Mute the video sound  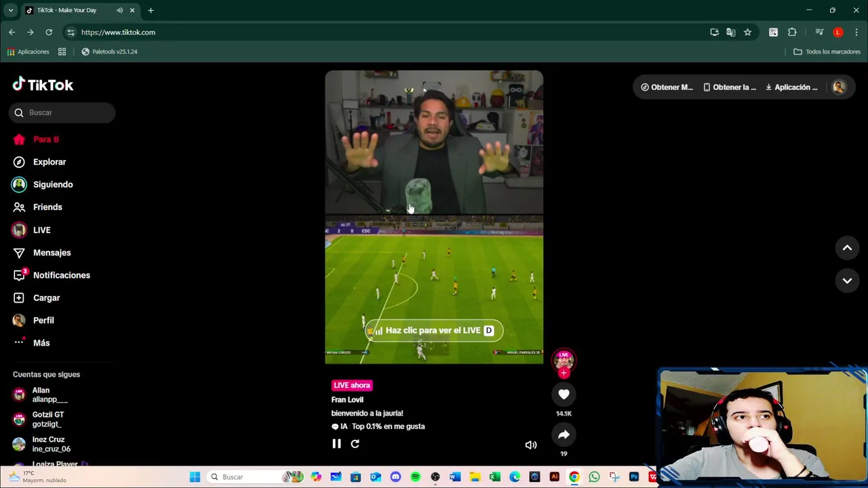point(531,445)
